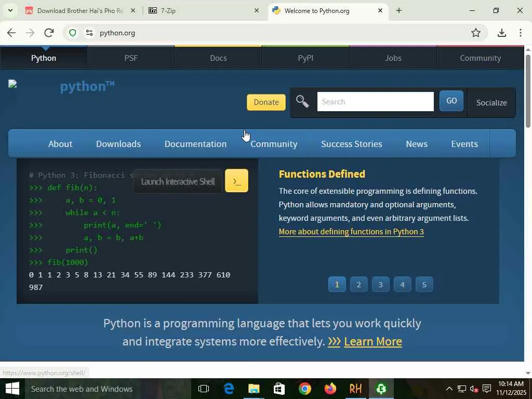
Task: Click the browser back arrow
Action: 11,33
